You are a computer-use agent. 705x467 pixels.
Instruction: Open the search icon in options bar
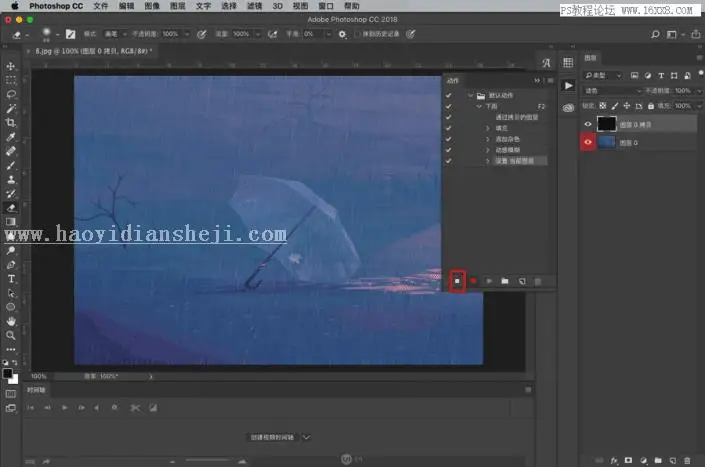pos(655,34)
